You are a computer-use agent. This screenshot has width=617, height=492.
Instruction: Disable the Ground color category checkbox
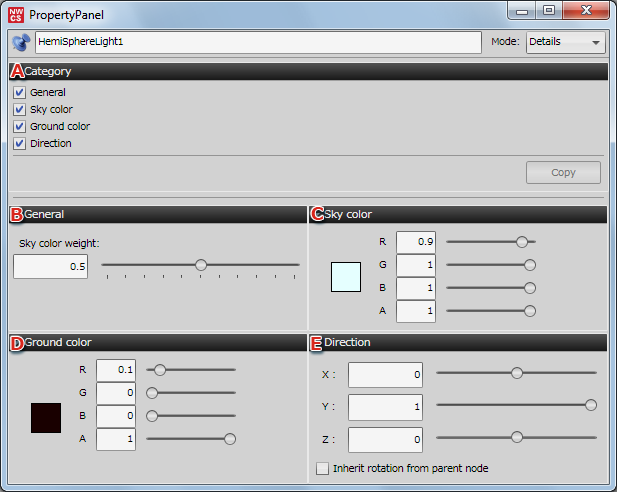point(20,126)
